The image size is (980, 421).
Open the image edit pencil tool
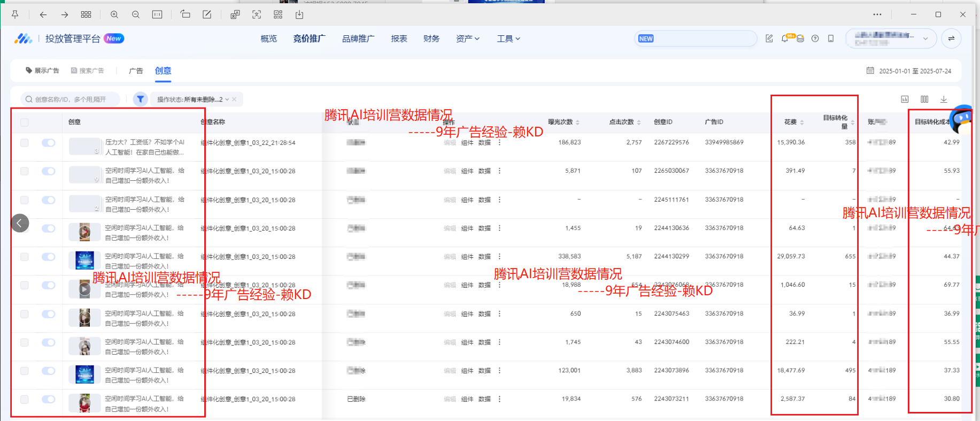(x=207, y=14)
